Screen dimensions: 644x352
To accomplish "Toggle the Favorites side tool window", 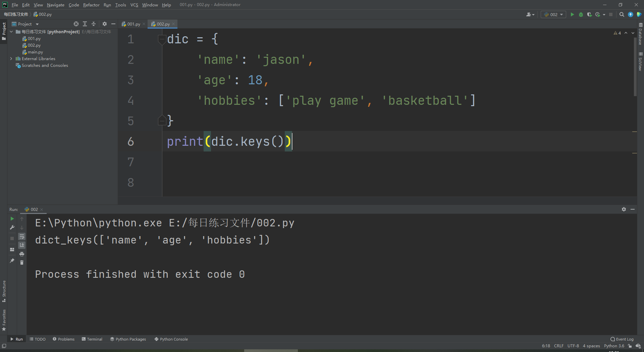I will point(4,320).
